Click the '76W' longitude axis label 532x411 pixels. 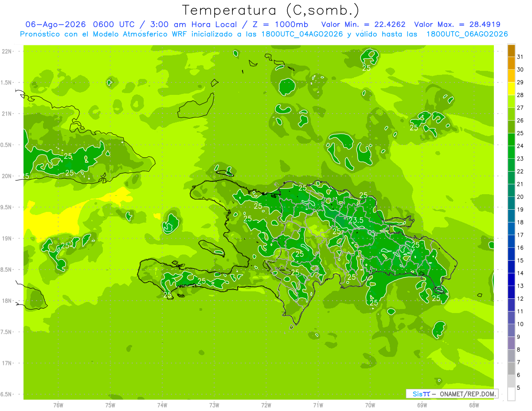[58, 405]
